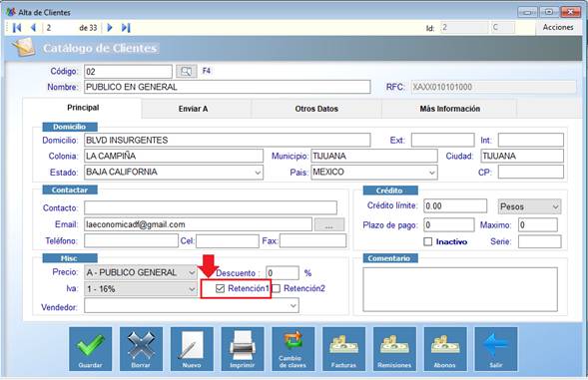Image resolution: width=588 pixels, height=380 pixels.
Task: Click the Municipio field
Action: [374, 156]
